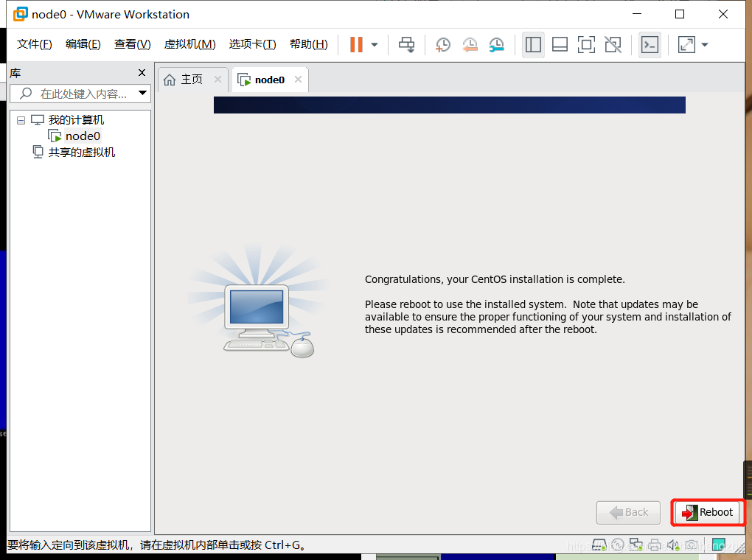Click the sound card status icon
The width and height of the screenshot is (752, 560).
tap(673, 545)
